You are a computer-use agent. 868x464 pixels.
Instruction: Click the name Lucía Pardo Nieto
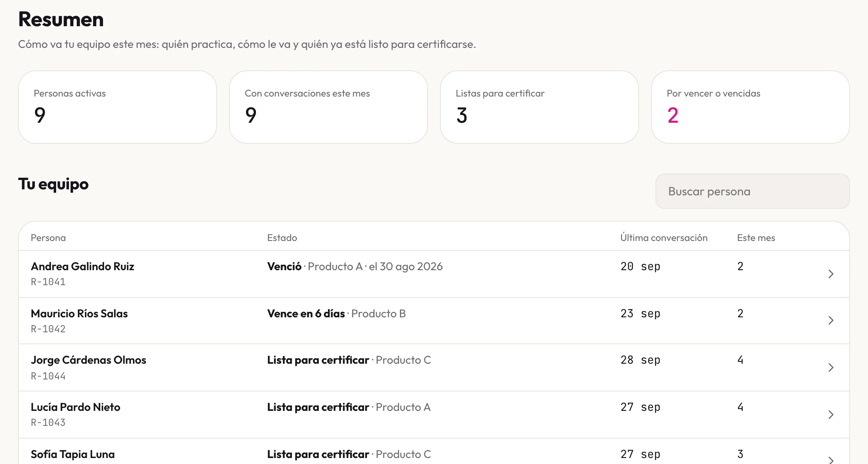click(76, 407)
